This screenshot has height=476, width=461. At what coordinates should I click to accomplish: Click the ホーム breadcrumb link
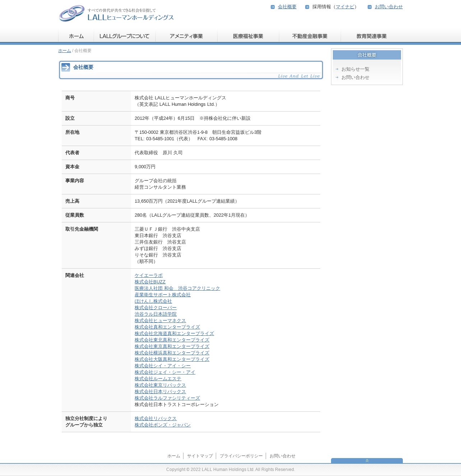tap(65, 51)
